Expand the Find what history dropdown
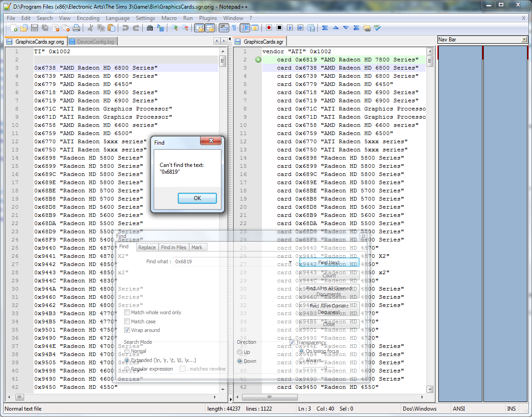The height and width of the screenshot is (417, 532). click(x=291, y=262)
